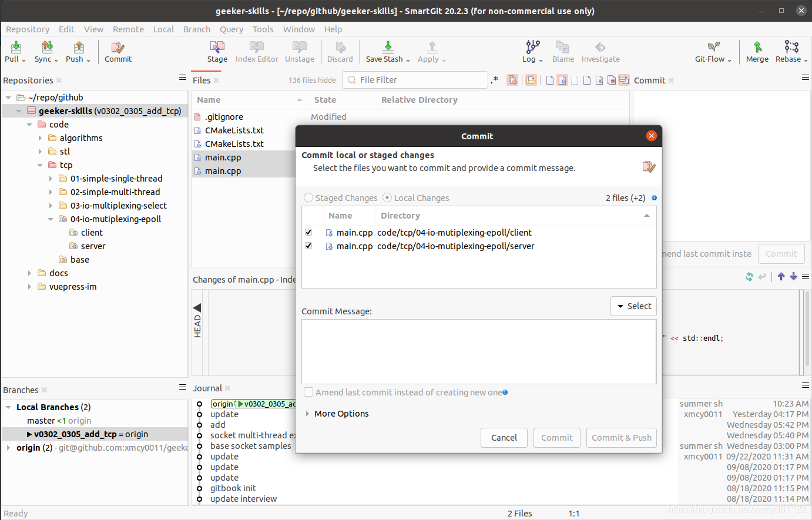Select the Staged Changes radio button
Viewport: 812px width, 520px height.
[308, 198]
